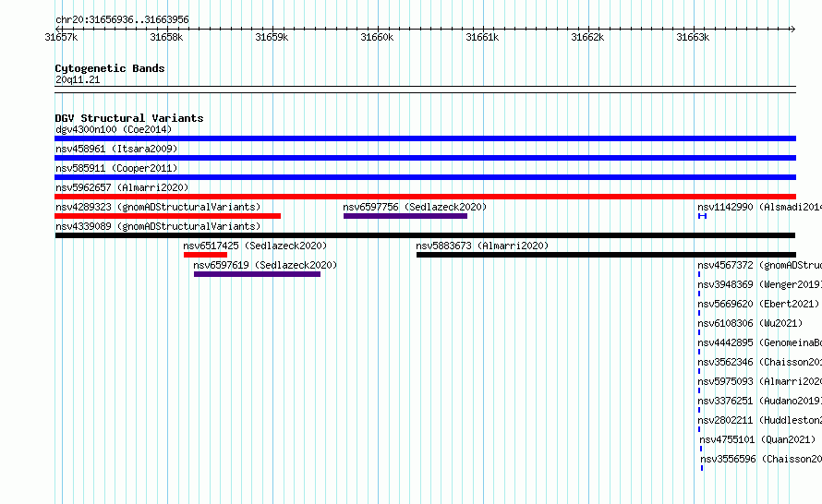Click the 31660k ruler tick label
Screen dimensions: 822x504
pos(377,37)
